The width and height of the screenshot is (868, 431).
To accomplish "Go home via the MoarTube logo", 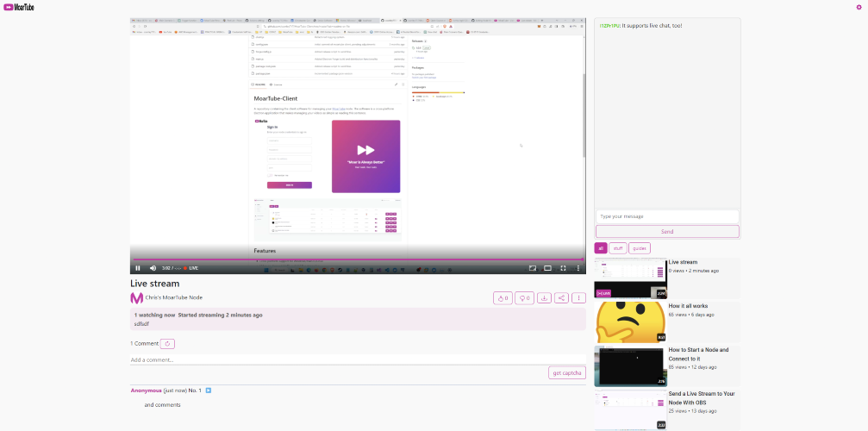I will point(19,7).
